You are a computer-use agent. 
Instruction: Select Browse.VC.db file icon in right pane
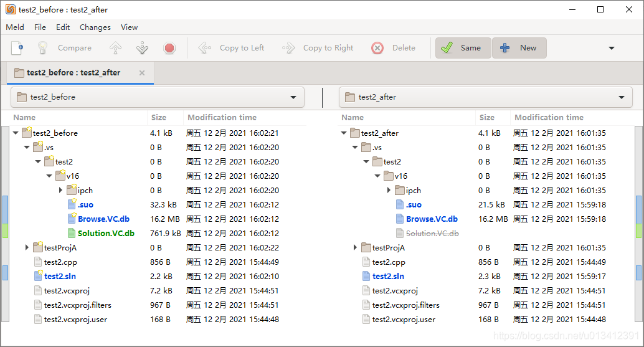pyautogui.click(x=400, y=219)
